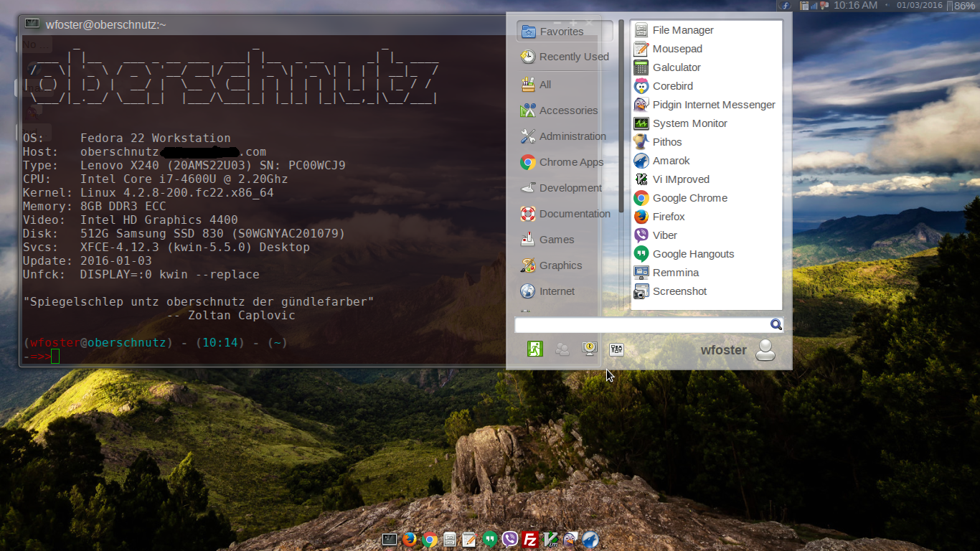This screenshot has height=551, width=980.
Task: Launch Viber from the bottom dock
Action: [510, 540]
